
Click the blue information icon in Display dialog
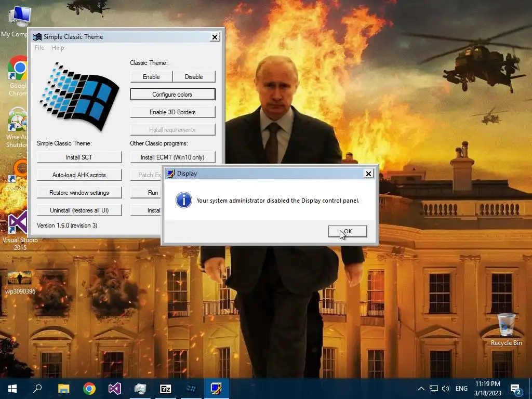(x=183, y=200)
